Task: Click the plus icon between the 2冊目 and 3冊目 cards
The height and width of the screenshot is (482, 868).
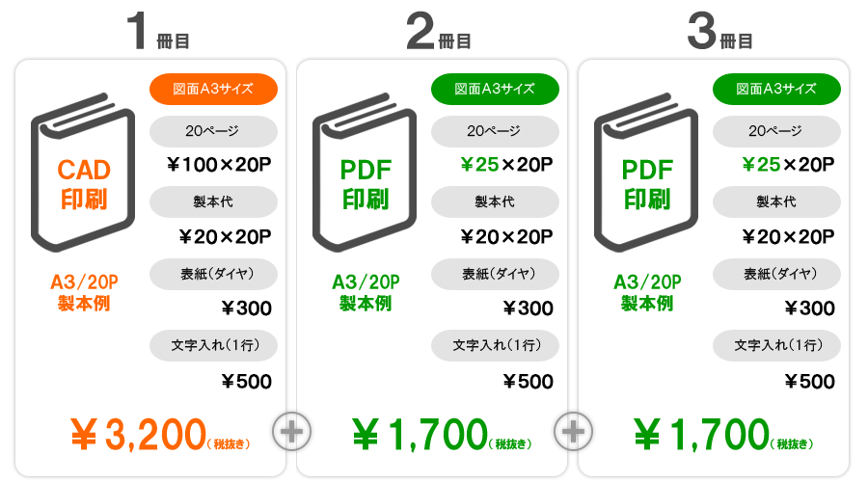Action: pos(574,432)
